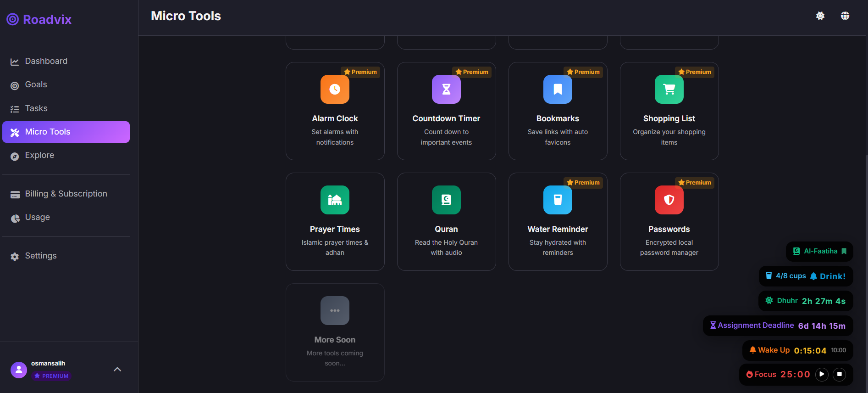The height and width of the screenshot is (393, 868).
Task: Click Premium badge on Bookmarks card
Action: tap(583, 72)
